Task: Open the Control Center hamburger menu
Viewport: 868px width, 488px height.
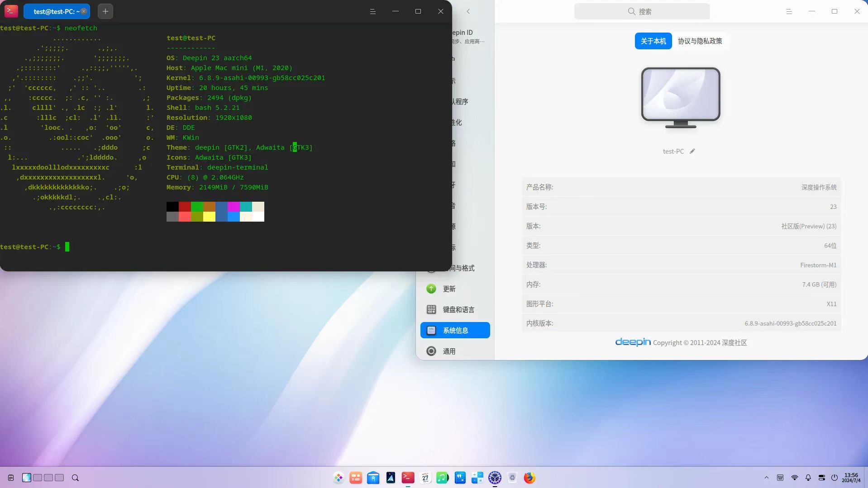Action: tap(789, 11)
